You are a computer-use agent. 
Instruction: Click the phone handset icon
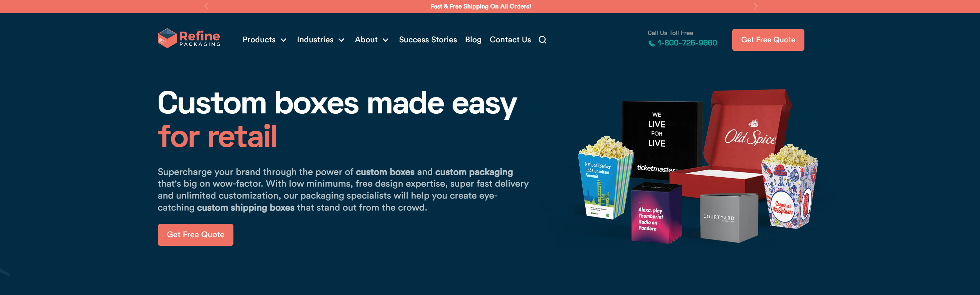pyautogui.click(x=651, y=43)
